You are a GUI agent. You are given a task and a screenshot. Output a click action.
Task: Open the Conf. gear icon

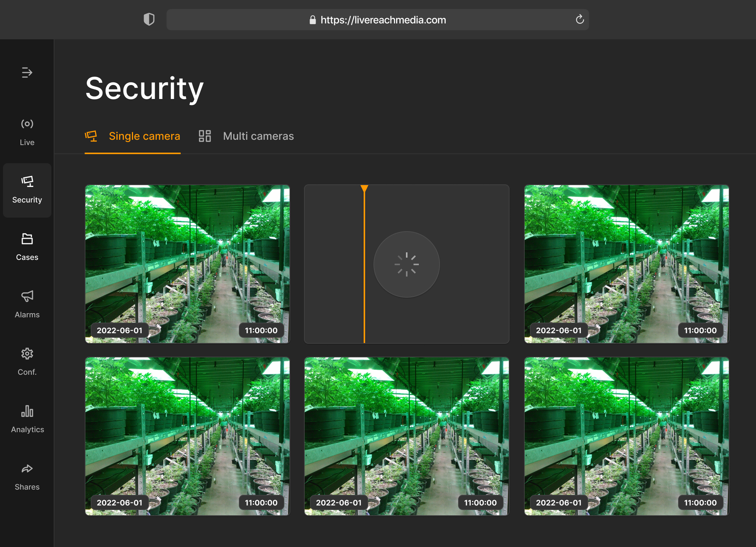pos(27,354)
